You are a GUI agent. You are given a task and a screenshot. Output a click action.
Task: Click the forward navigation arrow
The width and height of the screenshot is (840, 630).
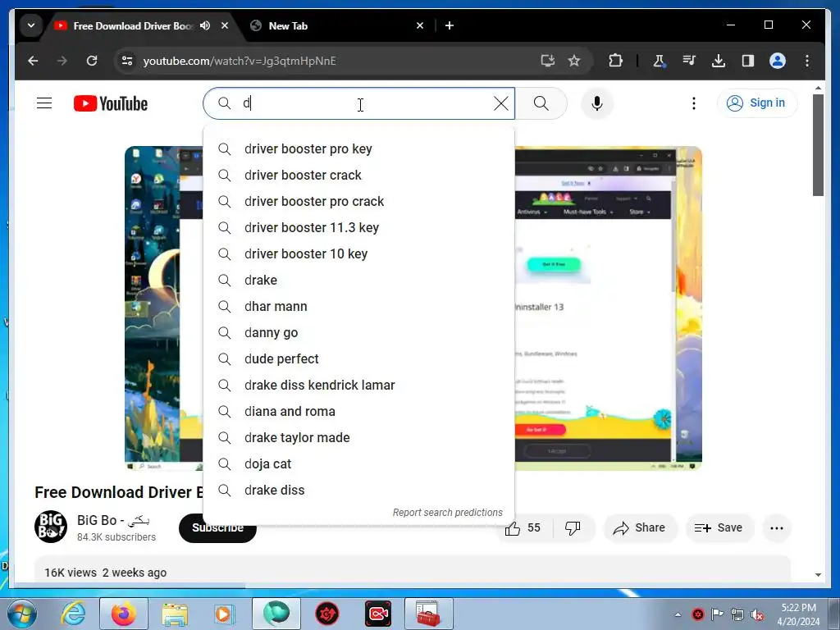(x=62, y=61)
